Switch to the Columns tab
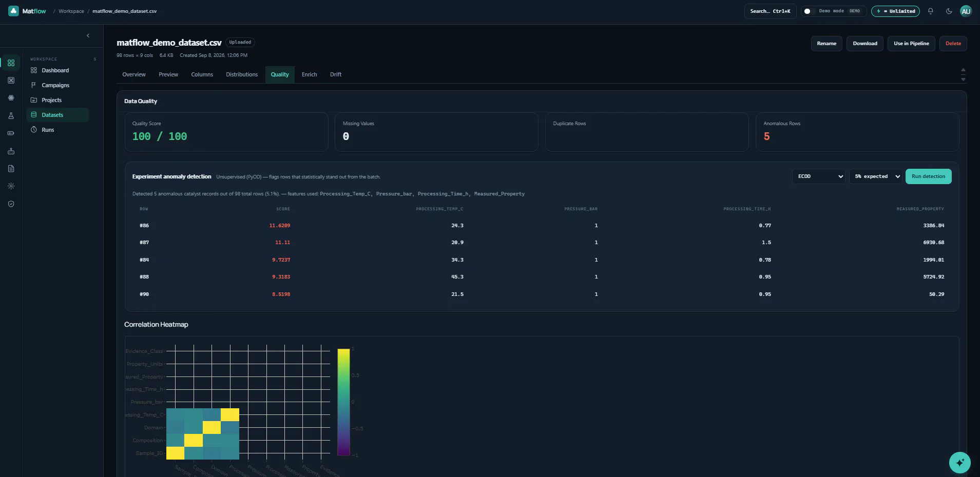Screen dimensions: 980x477 click(202, 75)
